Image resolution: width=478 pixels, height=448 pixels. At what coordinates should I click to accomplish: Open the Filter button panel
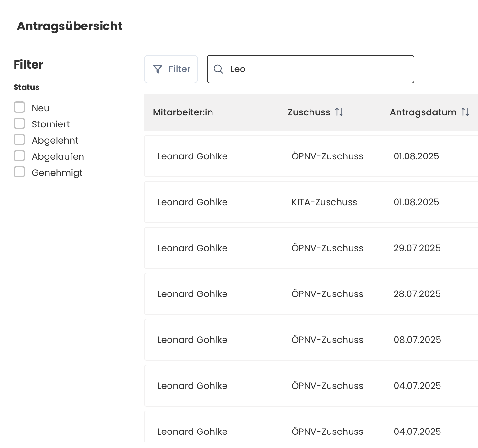point(171,69)
